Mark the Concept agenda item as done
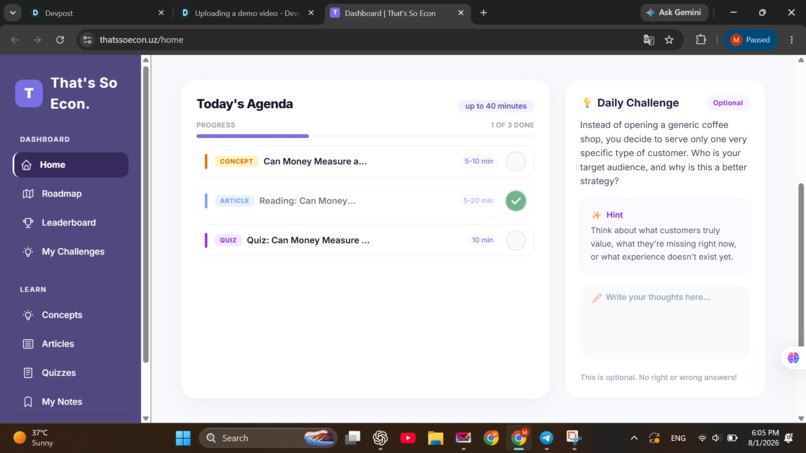This screenshot has height=453, width=806. [516, 161]
